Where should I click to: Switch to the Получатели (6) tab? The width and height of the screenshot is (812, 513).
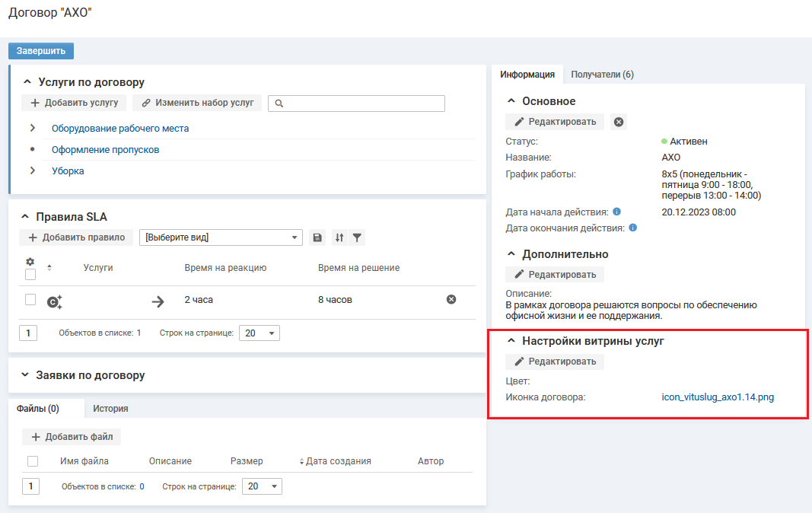coord(602,75)
